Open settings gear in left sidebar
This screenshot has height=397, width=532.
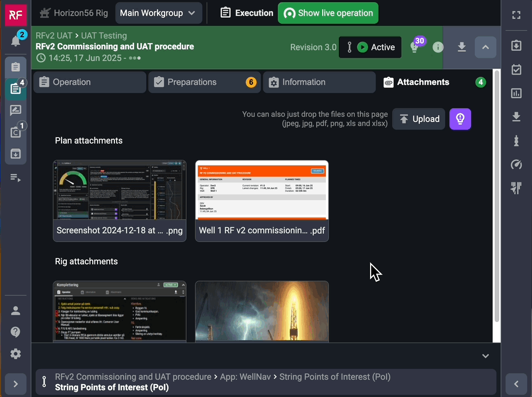[x=16, y=354]
